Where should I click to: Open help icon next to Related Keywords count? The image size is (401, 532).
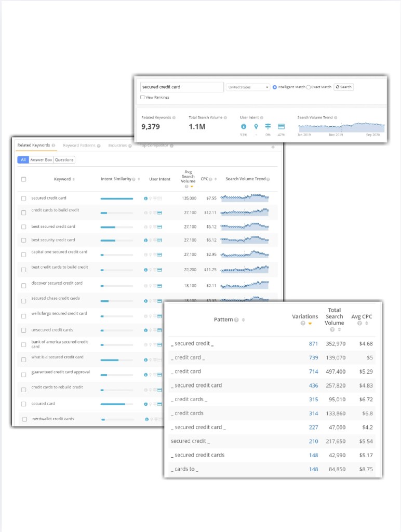click(x=174, y=118)
